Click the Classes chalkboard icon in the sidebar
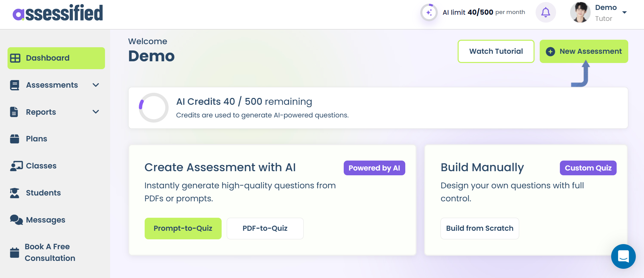 [x=16, y=166]
